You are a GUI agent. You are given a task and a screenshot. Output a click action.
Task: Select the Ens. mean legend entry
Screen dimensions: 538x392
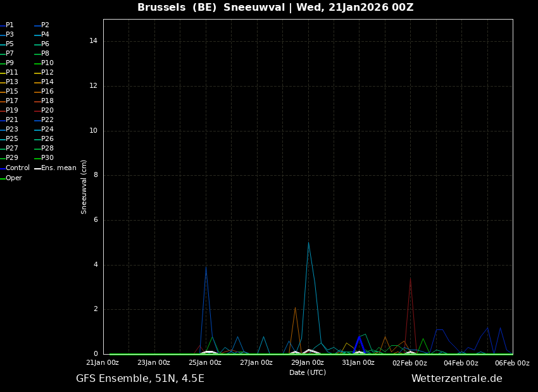point(58,168)
